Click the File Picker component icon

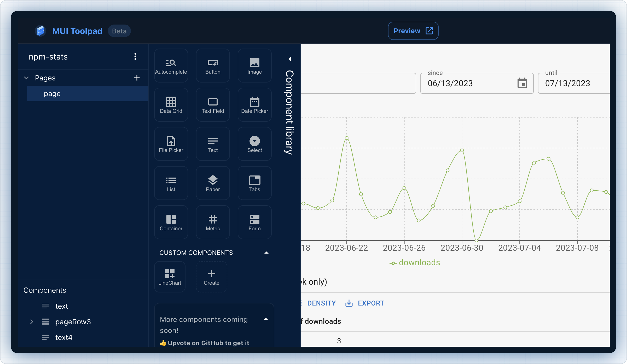coord(170,143)
